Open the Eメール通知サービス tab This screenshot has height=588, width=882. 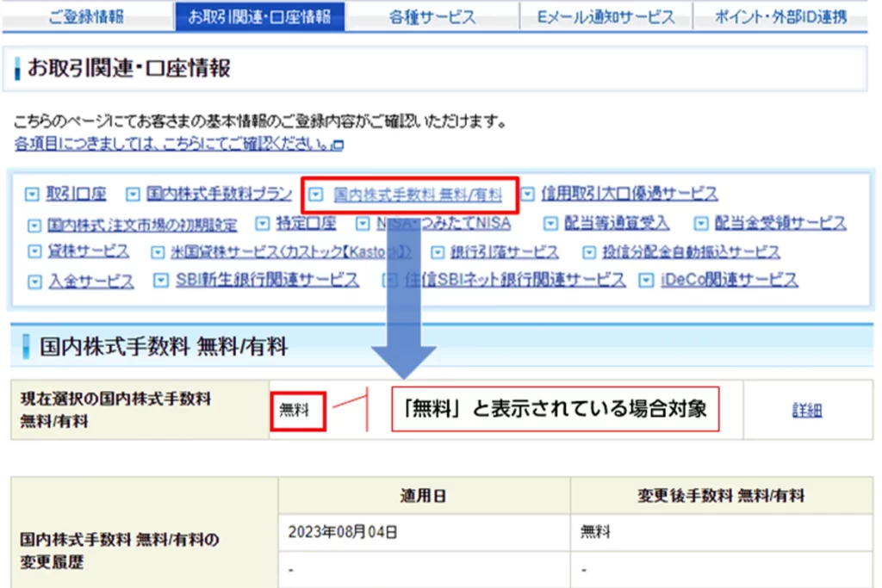(605, 15)
